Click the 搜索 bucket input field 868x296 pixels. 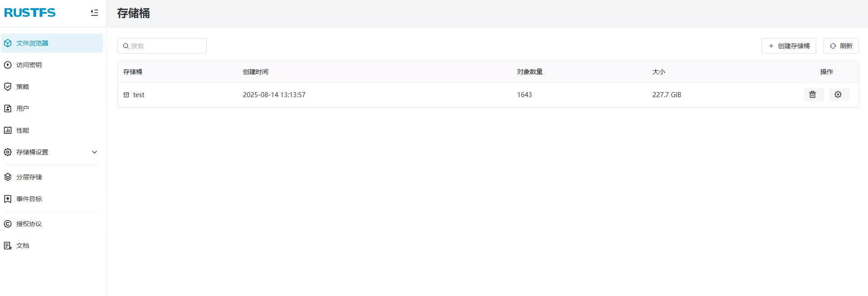[162, 46]
